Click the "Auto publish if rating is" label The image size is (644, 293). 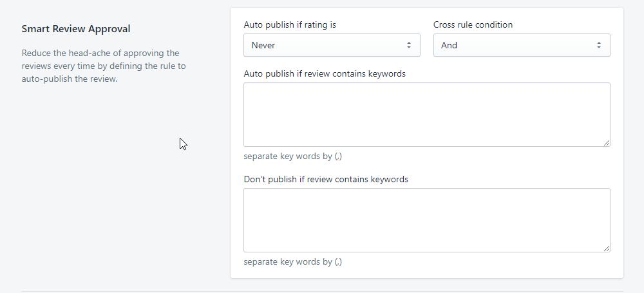pyautogui.click(x=290, y=25)
